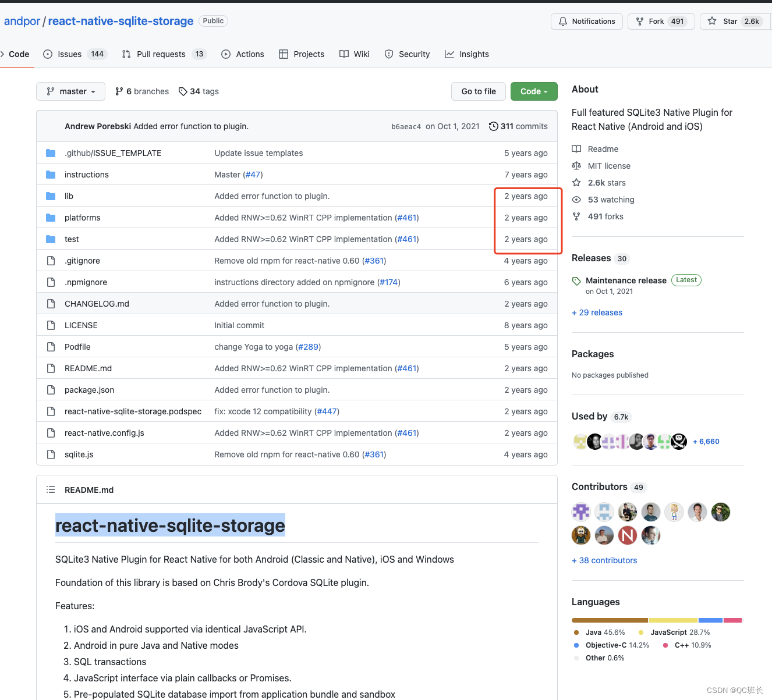Click the Fork icon beside the fork count
The image size is (772, 700).
pyautogui.click(x=640, y=21)
